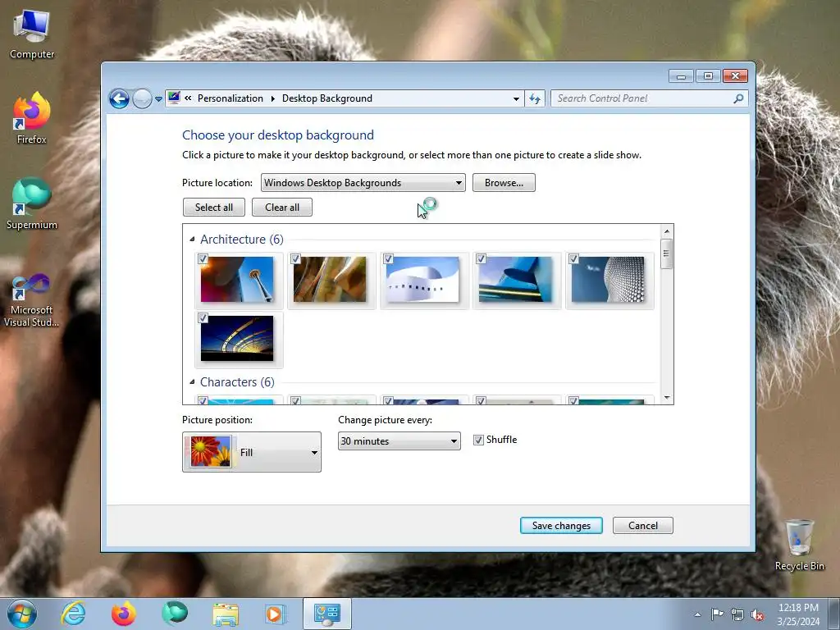Click the greyed forward navigation arrow
This screenshot has height=630, width=840.
(x=142, y=98)
